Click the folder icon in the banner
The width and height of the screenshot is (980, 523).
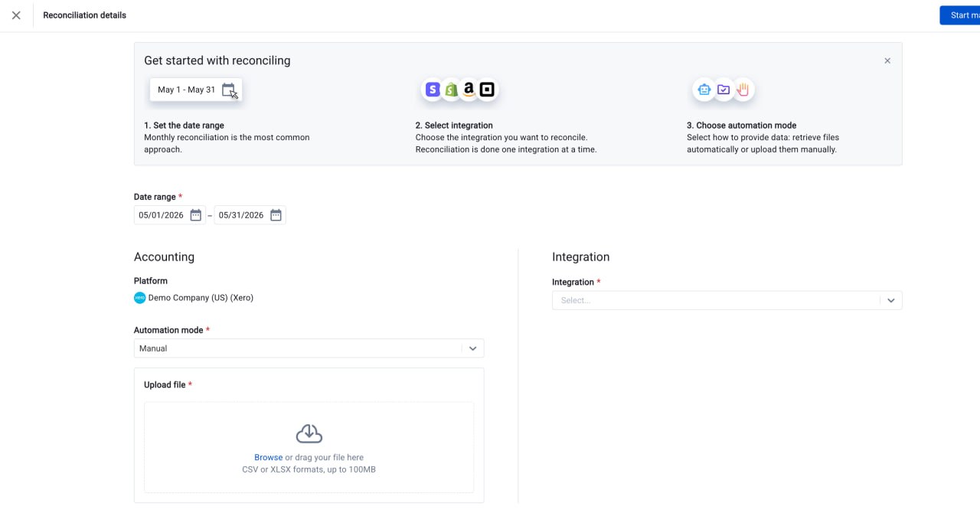[x=724, y=90]
